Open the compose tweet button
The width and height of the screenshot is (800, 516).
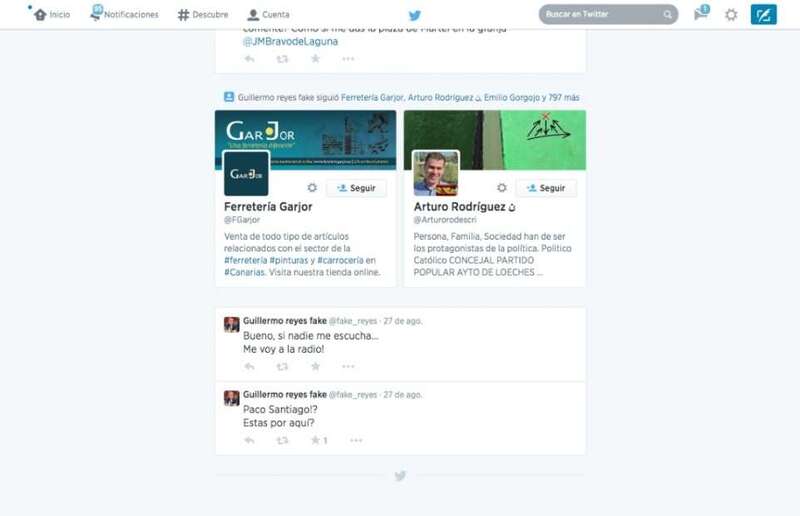(763, 15)
